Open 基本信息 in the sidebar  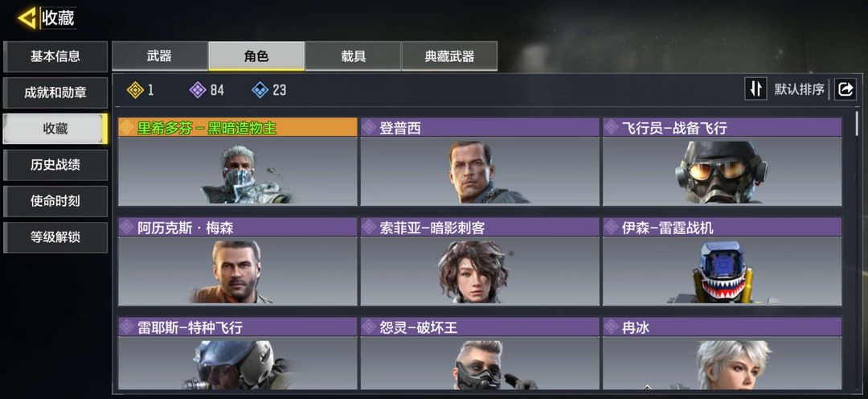(x=55, y=56)
